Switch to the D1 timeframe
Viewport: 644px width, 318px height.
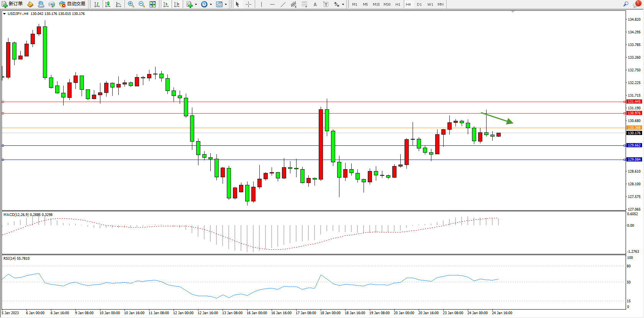[x=419, y=4]
